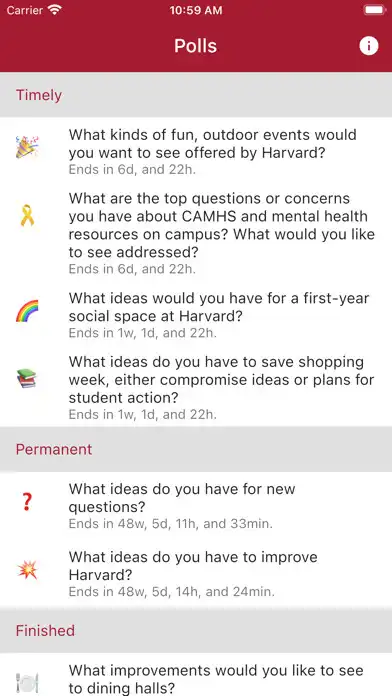
Task: Click the explosion emoji icon
Action: coord(27,570)
